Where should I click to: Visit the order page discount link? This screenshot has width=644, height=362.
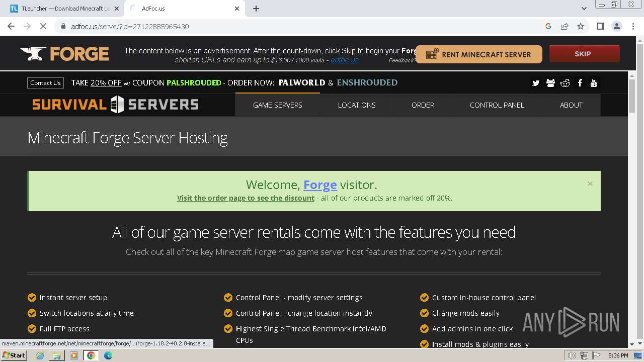point(246,198)
